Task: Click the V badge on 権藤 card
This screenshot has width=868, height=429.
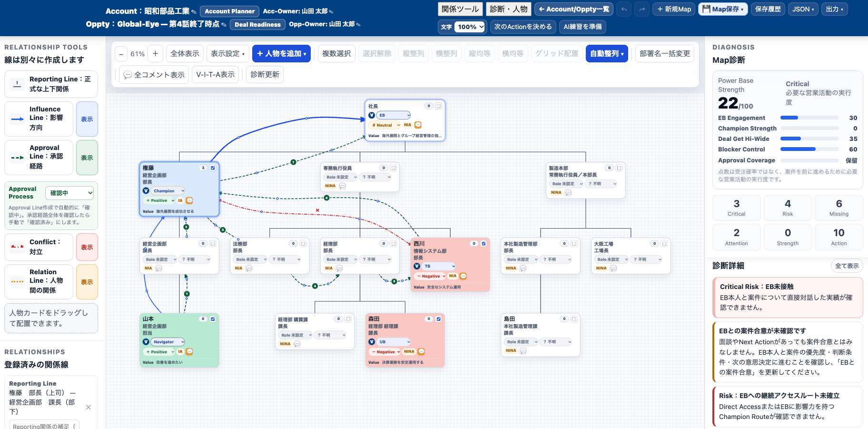Action: (x=146, y=190)
